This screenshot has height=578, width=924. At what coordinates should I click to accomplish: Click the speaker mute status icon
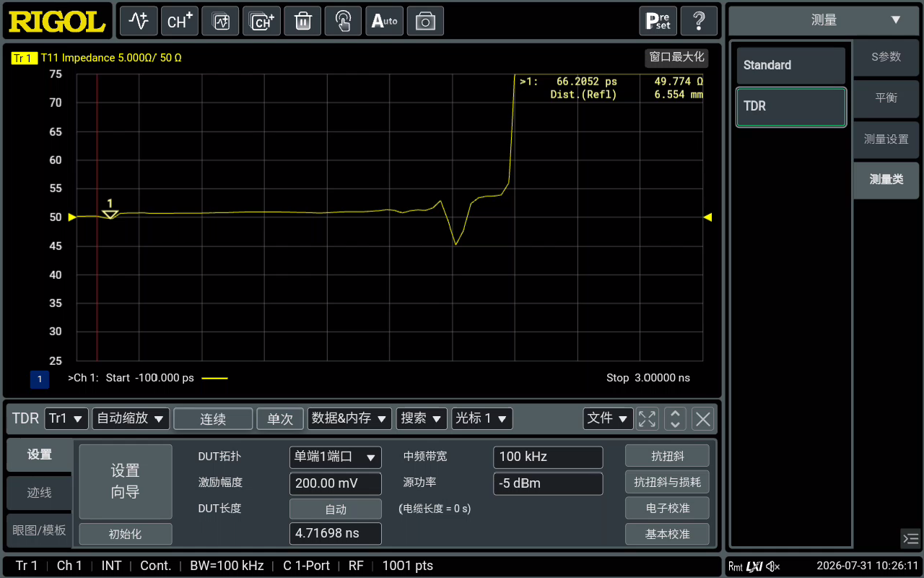[773, 566]
